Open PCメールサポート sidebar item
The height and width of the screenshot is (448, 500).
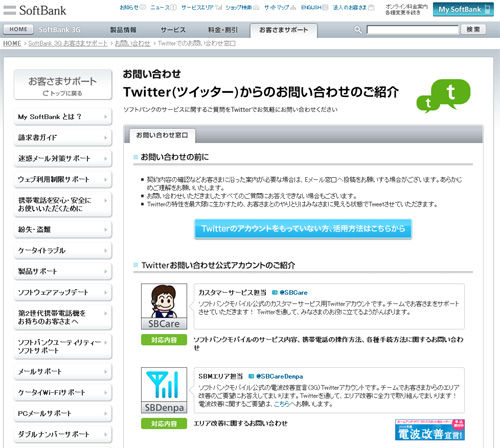pos(63,413)
